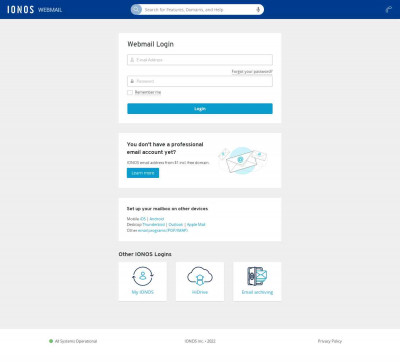This screenshot has width=400, height=363.
Task: Open the iOS setup link
Action: click(x=143, y=219)
